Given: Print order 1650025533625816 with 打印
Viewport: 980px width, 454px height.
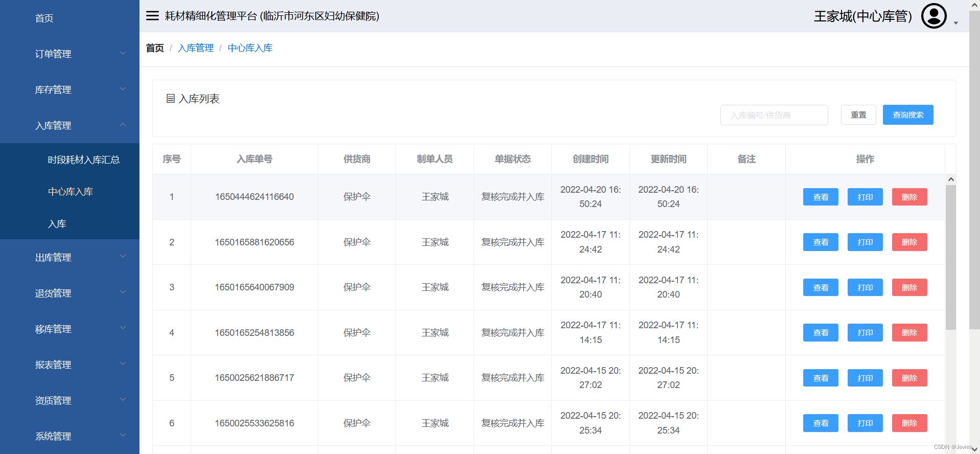Looking at the screenshot, I should [865, 423].
